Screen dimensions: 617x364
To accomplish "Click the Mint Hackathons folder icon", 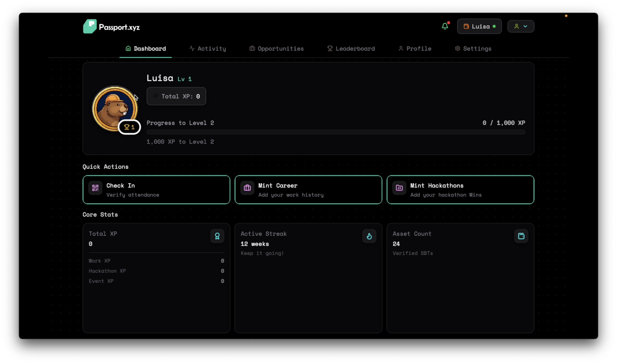I will click(399, 188).
